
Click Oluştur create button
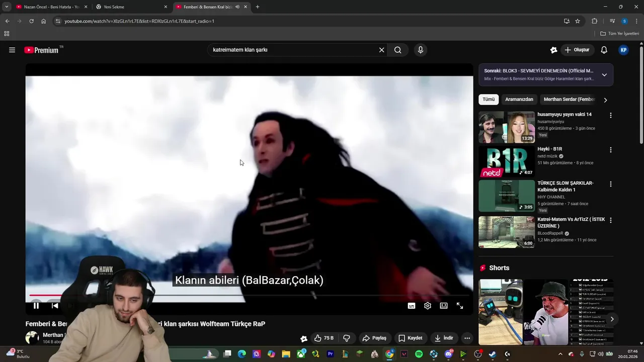point(577,50)
